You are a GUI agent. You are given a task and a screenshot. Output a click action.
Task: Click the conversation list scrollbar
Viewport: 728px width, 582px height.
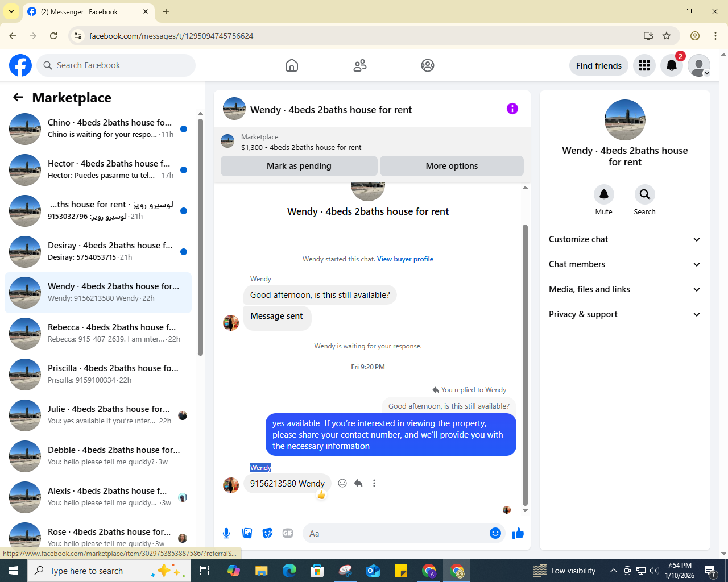200,237
